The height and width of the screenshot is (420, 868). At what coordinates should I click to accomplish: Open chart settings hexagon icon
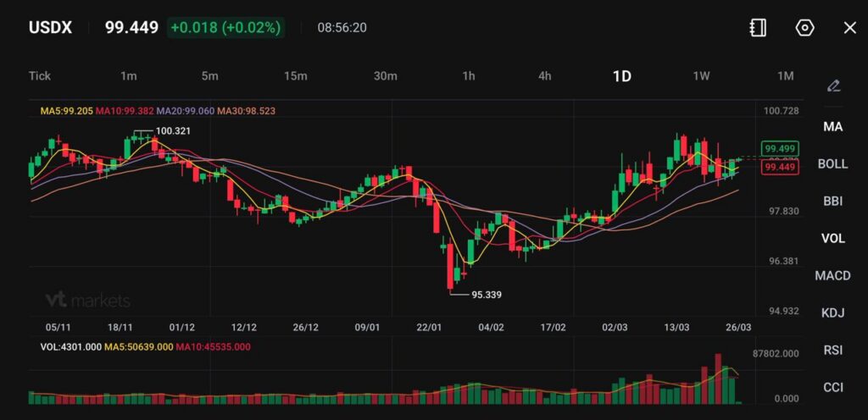[804, 28]
